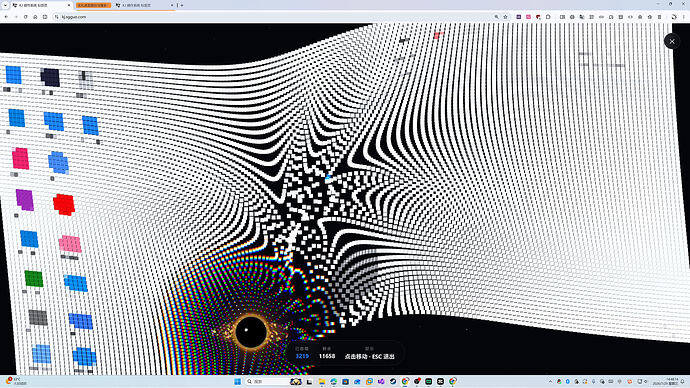Click the red app icon in the grid
690x388 pixels.
click(64, 205)
